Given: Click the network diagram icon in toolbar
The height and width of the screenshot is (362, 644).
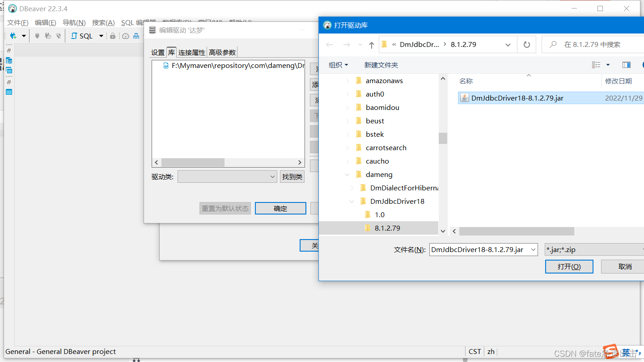Looking at the screenshot, I should 136,36.
